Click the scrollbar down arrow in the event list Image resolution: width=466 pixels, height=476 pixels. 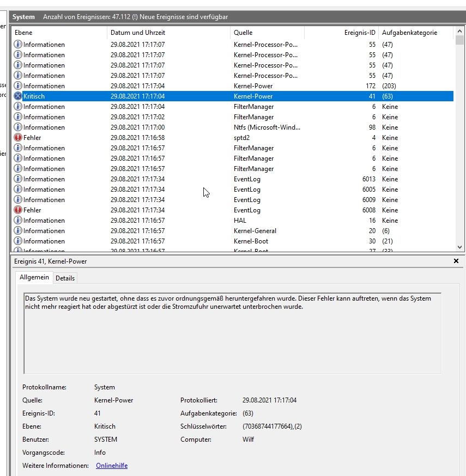[459, 247]
